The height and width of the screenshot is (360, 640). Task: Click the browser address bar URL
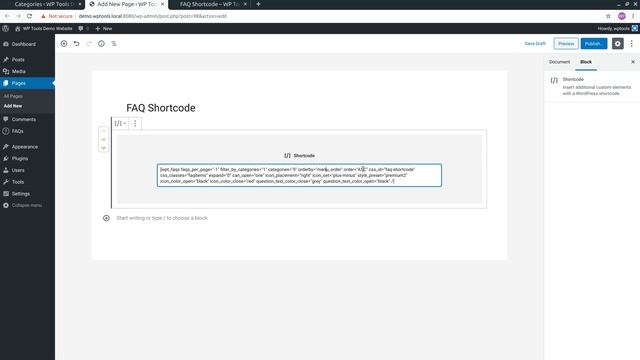click(x=152, y=16)
